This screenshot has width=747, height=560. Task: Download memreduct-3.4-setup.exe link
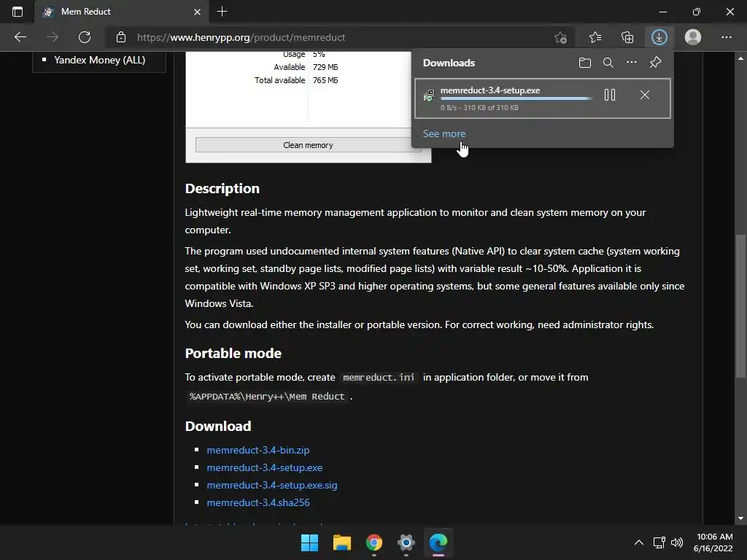[264, 467]
